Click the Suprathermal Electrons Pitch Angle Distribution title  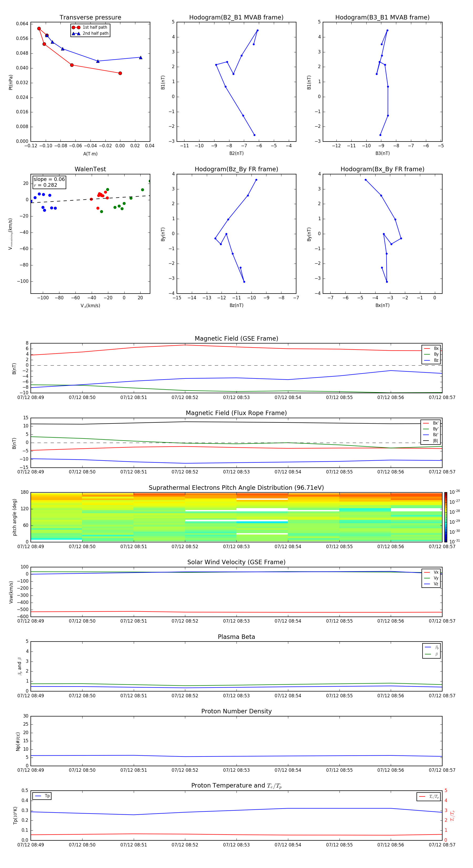(x=236, y=488)
